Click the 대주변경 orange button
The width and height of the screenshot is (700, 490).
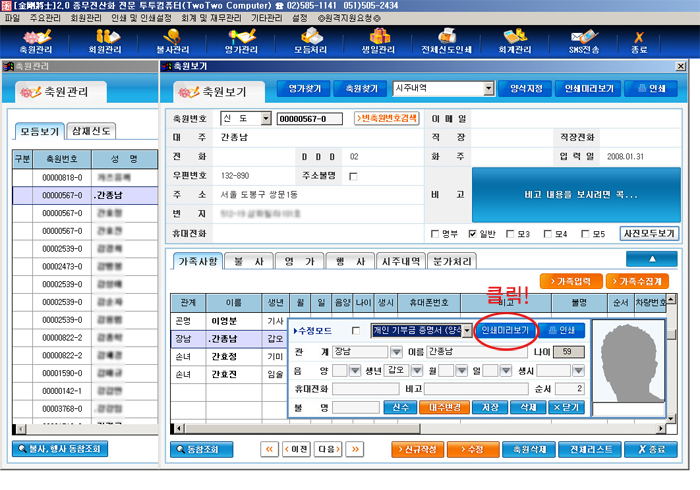coord(444,407)
